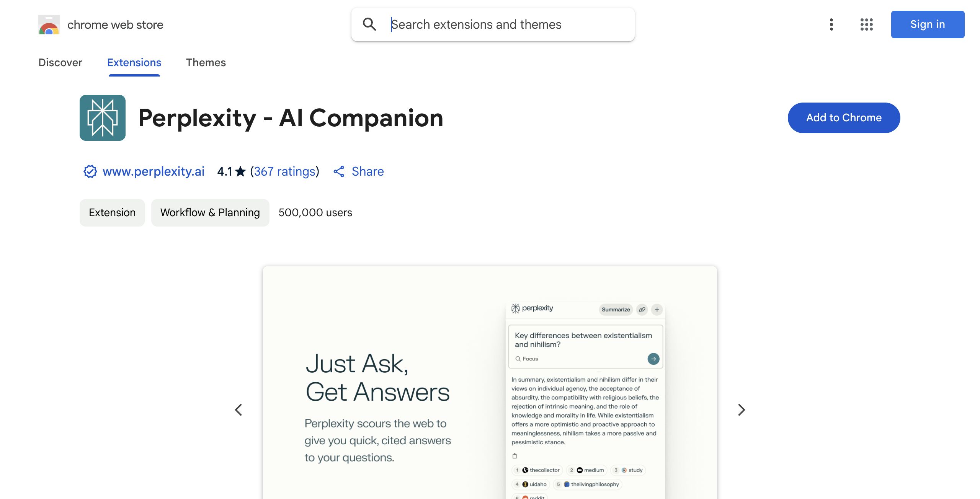Click the share icon next to Share

(339, 171)
